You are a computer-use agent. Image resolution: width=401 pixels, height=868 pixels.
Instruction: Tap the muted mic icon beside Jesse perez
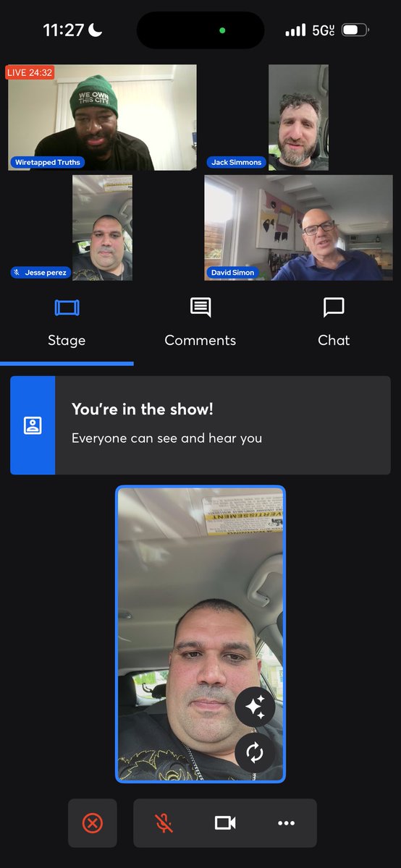pyautogui.click(x=17, y=273)
